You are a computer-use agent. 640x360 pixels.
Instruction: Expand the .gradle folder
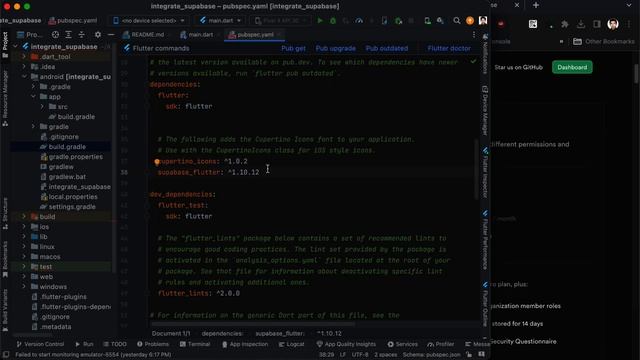click(33, 87)
